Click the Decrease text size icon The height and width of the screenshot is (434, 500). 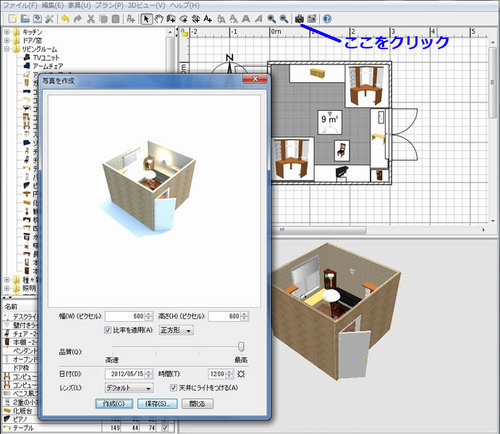coord(234,19)
